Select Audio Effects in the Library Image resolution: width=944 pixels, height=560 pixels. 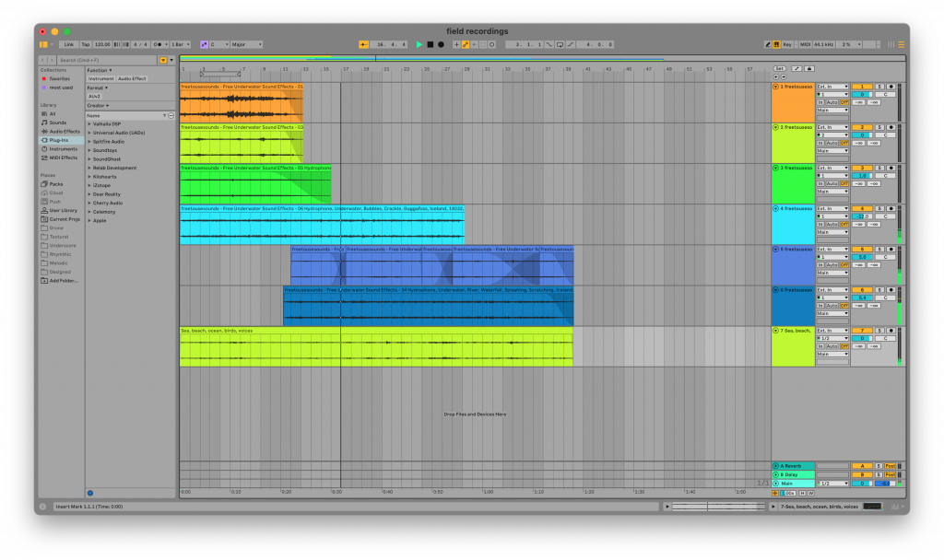65,132
